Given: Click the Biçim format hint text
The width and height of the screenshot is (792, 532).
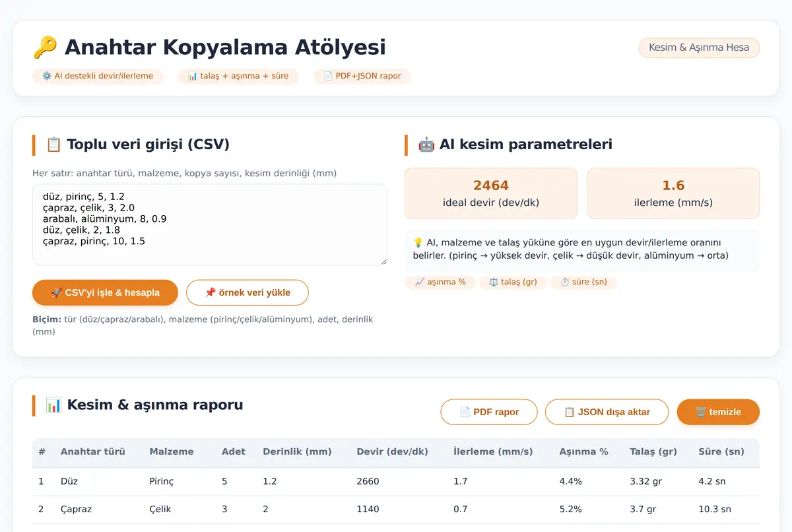Looking at the screenshot, I should point(210,325).
